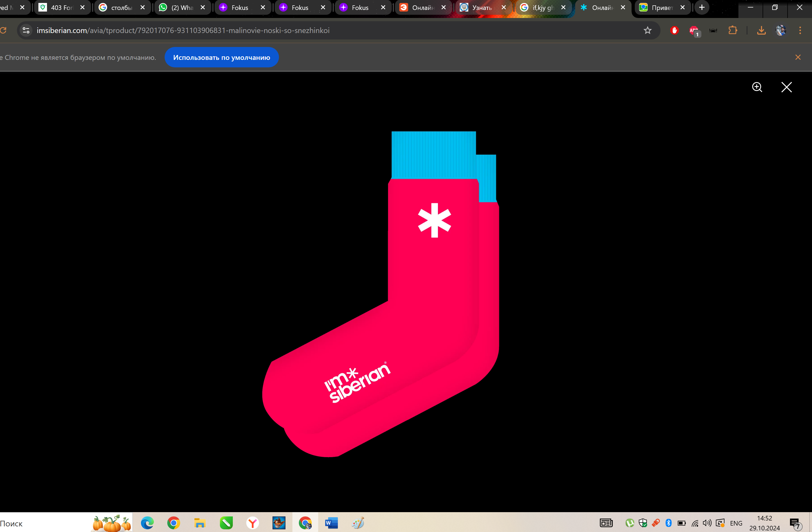Close the 403 Forbidden tab
The width and height of the screenshot is (812, 532).
point(82,8)
